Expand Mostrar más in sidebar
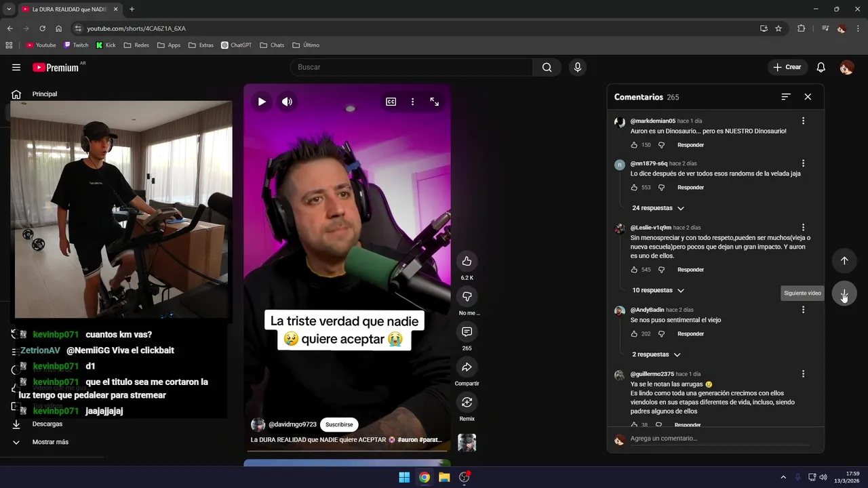The image size is (868, 488). click(41, 442)
